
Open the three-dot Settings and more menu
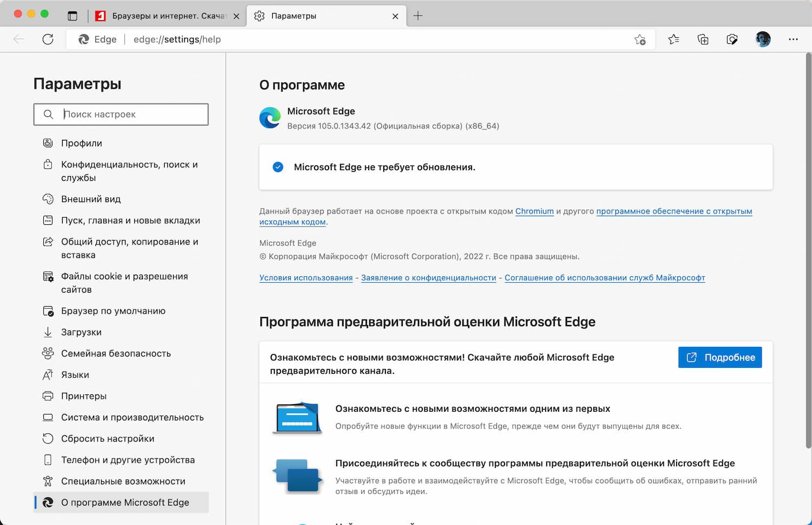(793, 39)
